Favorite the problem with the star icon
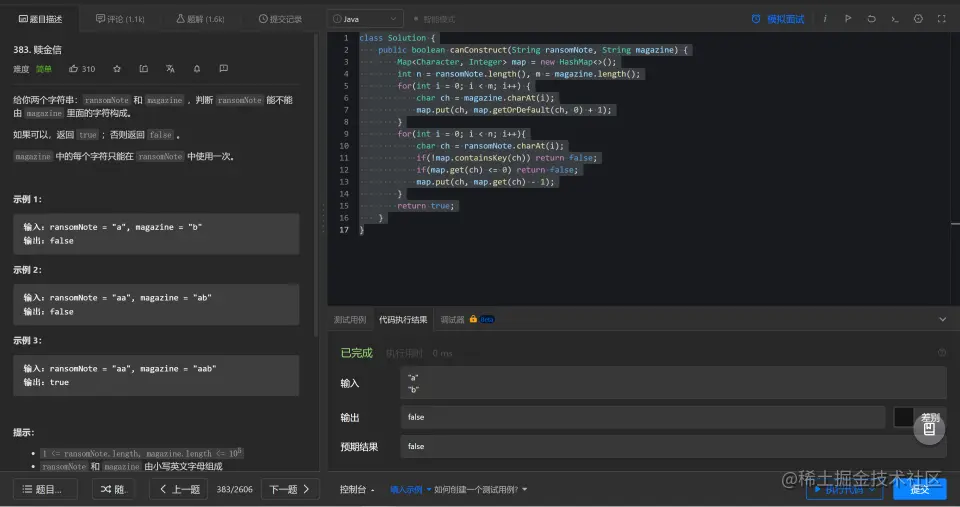This screenshot has width=960, height=507. click(117, 69)
